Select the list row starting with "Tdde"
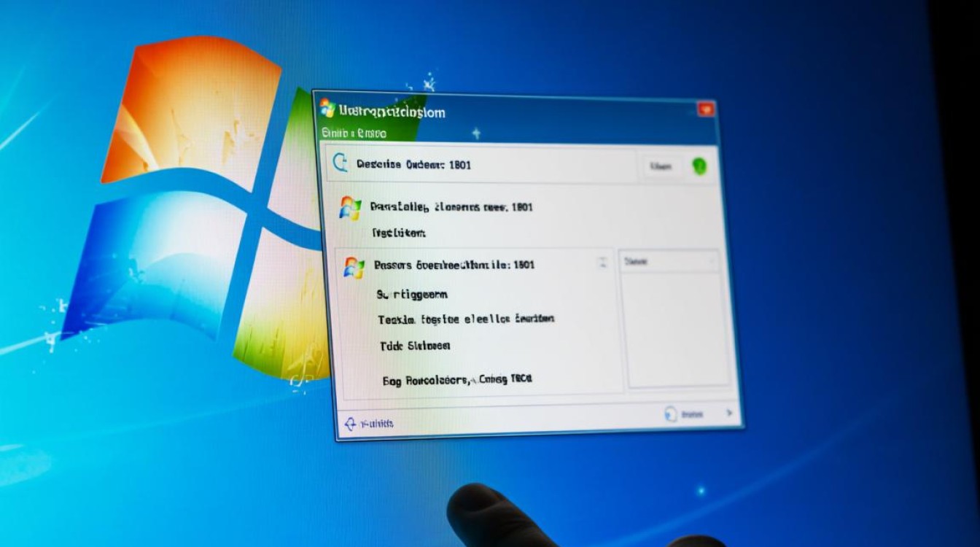 (415, 346)
